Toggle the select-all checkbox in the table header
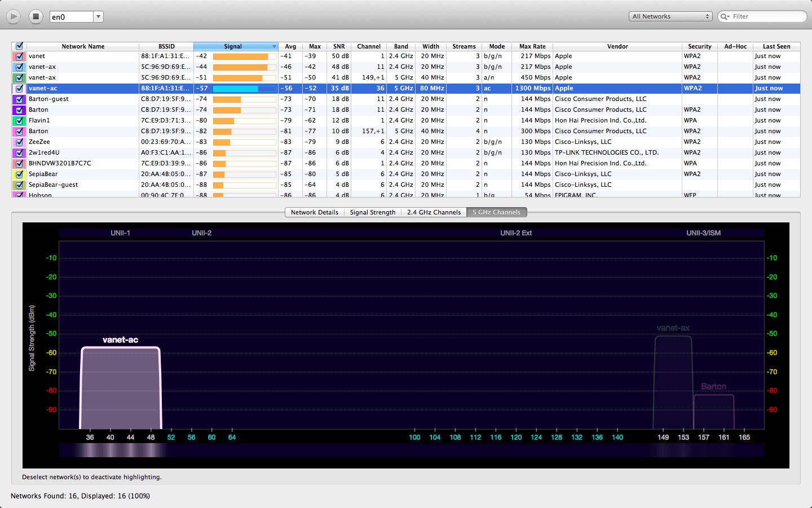This screenshot has width=812, height=508. 19,46
